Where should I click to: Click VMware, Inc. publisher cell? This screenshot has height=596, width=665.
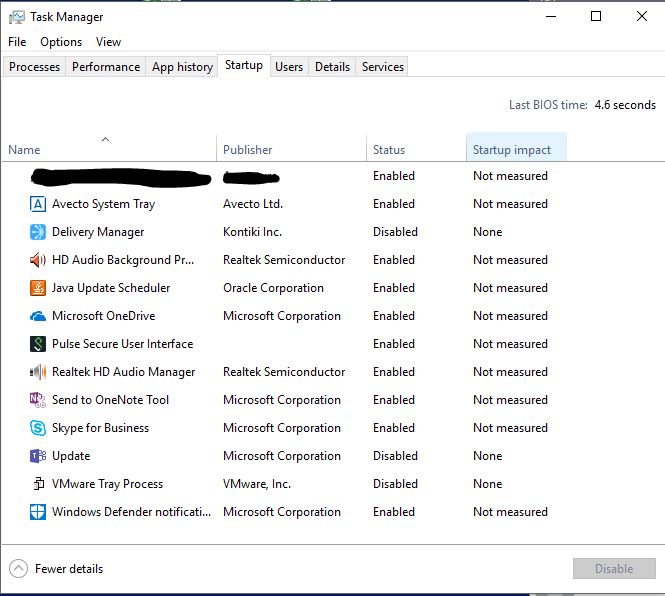[x=257, y=484]
